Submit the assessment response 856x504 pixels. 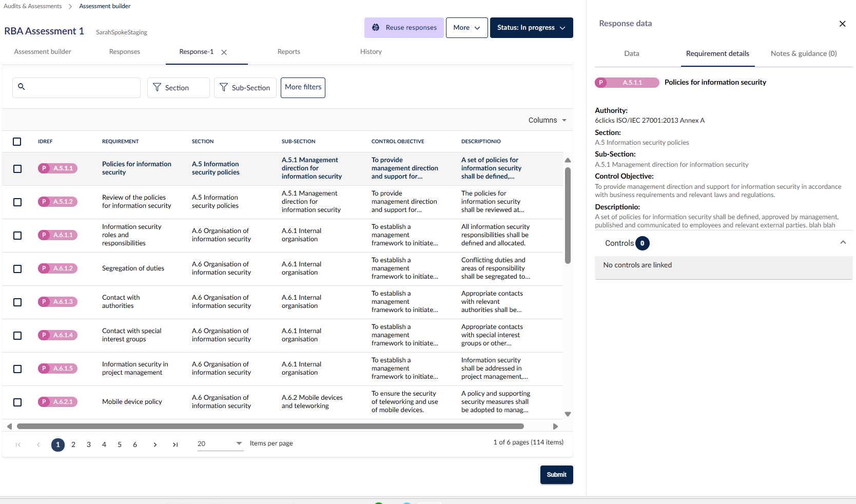click(x=557, y=475)
